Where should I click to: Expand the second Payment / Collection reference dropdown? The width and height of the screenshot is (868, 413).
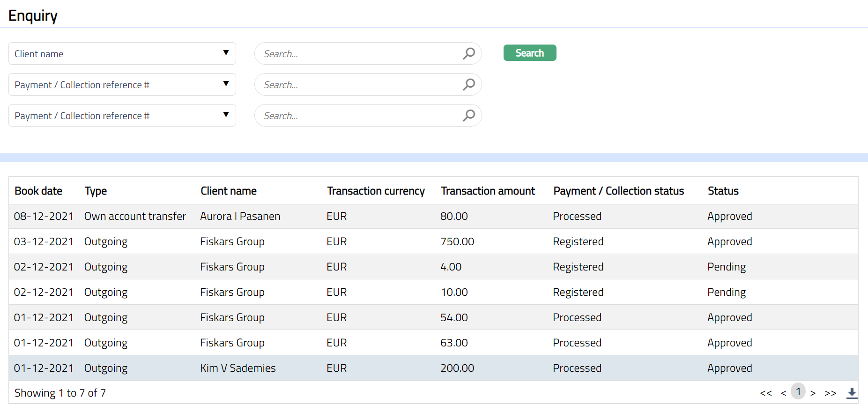click(x=122, y=84)
